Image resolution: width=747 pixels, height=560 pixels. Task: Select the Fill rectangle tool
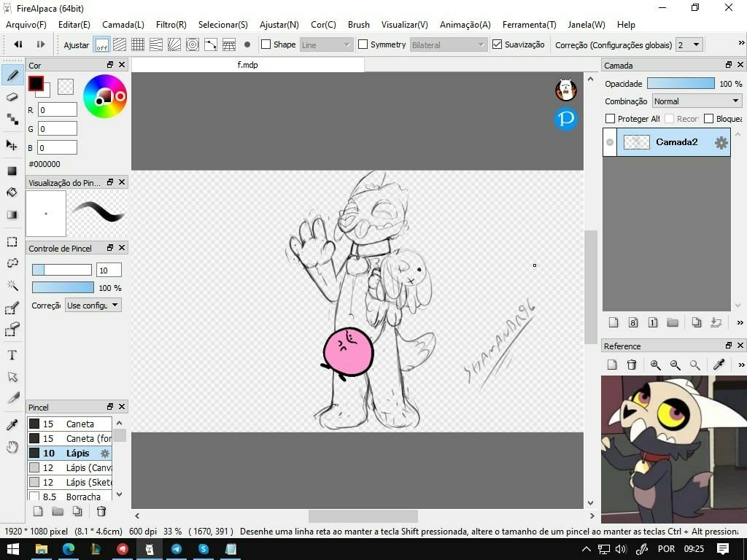12,171
